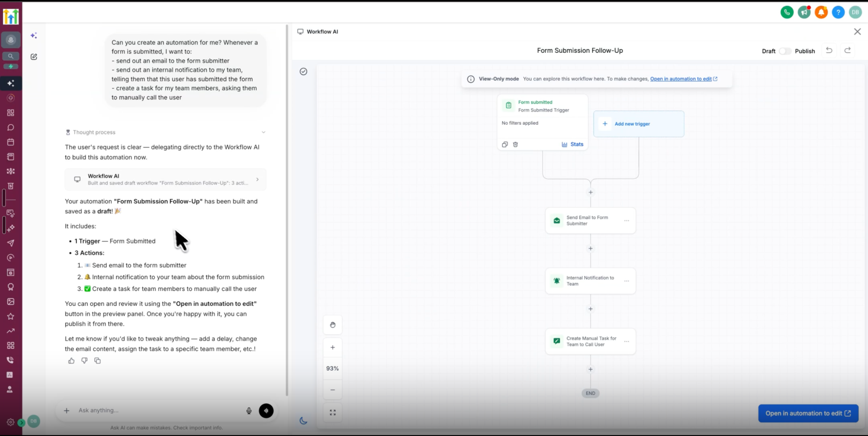
Task: Zoom in on the workflow canvas
Action: 333,347
